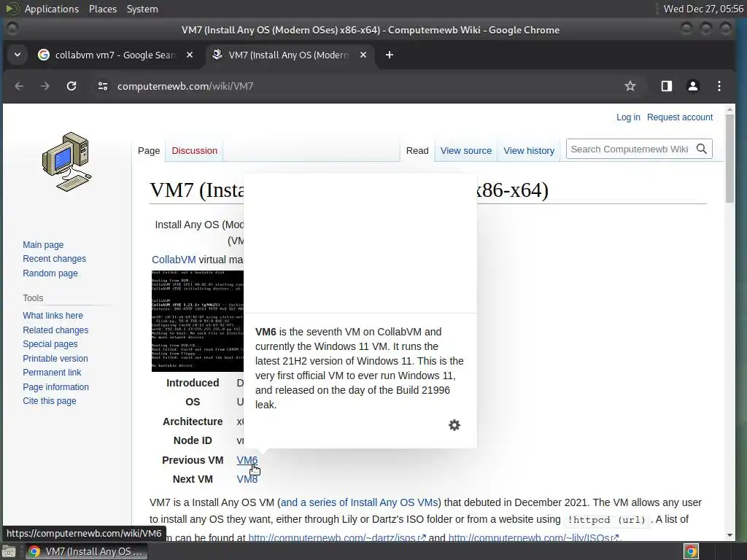The image size is (747, 560).
Task: Open the System menu
Action: [x=142, y=9]
